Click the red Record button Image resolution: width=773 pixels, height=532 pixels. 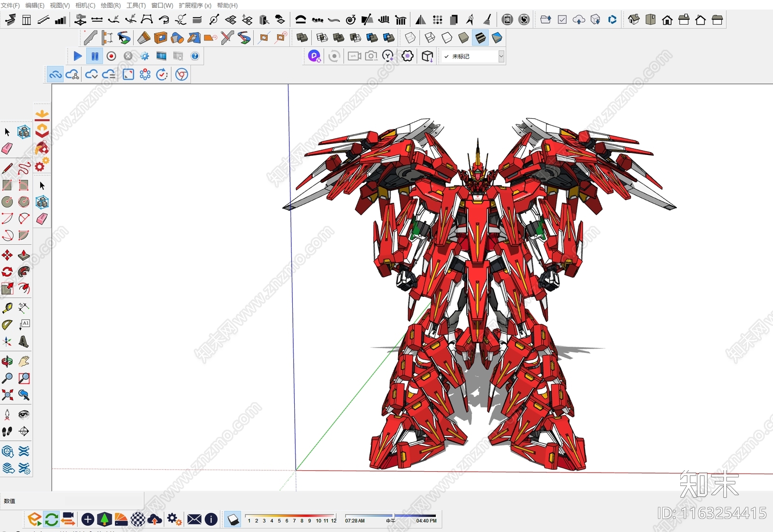tap(111, 56)
